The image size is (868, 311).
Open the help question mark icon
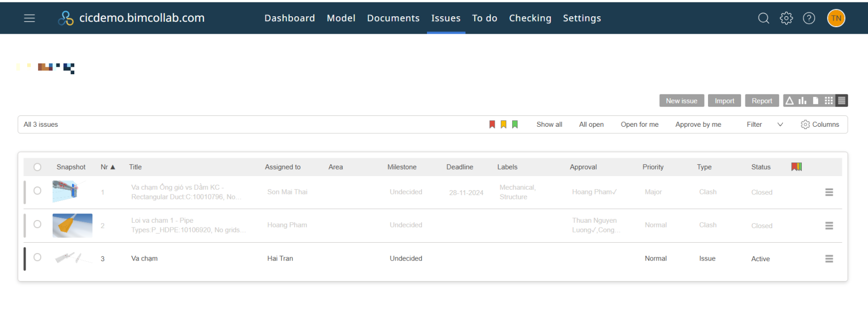pyautogui.click(x=809, y=18)
